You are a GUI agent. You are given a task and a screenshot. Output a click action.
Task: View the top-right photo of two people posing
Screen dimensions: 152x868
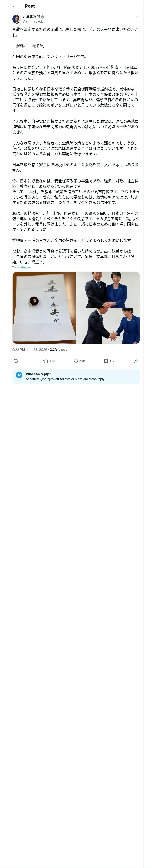pyautogui.click(x=108, y=290)
